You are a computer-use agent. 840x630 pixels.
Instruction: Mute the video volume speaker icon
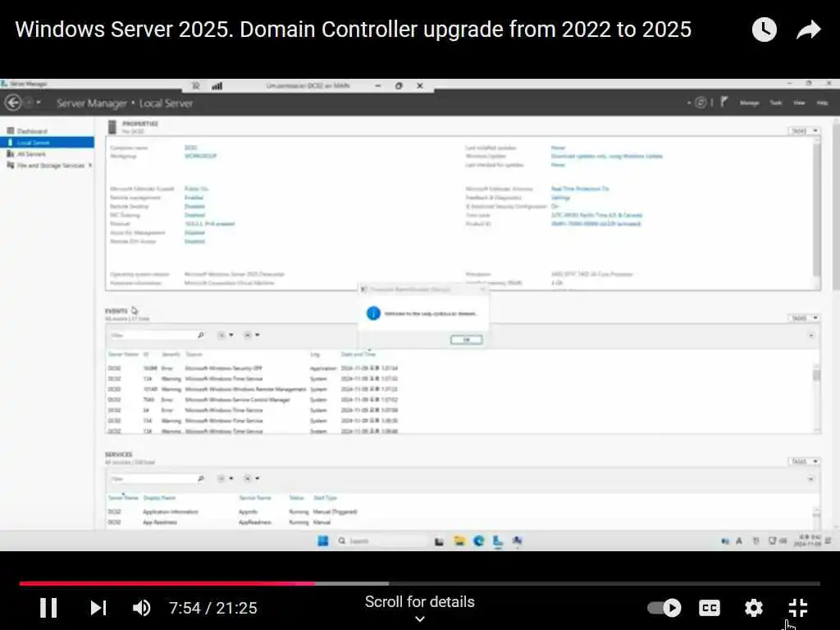pyautogui.click(x=141, y=608)
